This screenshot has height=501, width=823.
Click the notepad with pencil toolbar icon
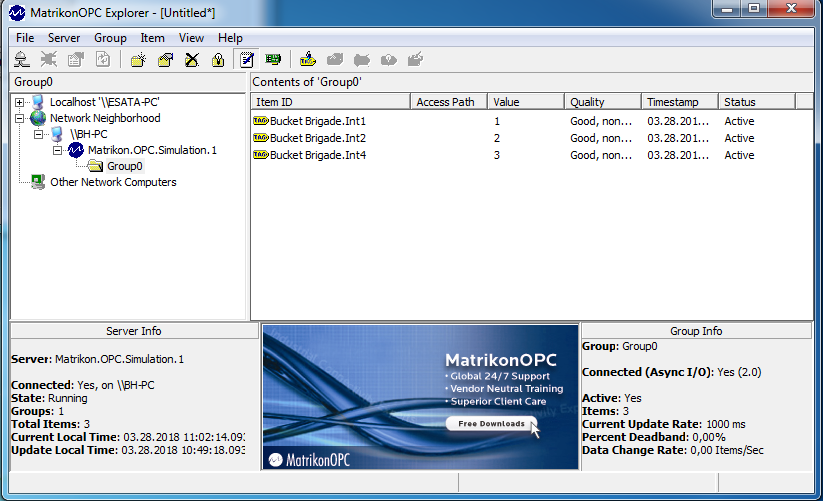[247, 60]
